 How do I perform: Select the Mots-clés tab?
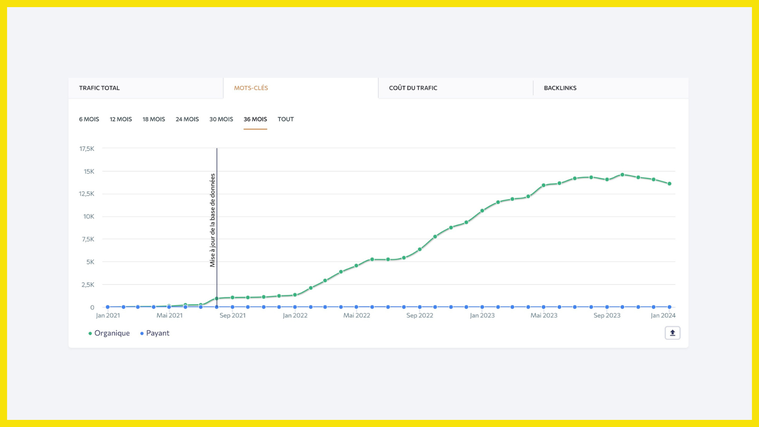(x=251, y=88)
